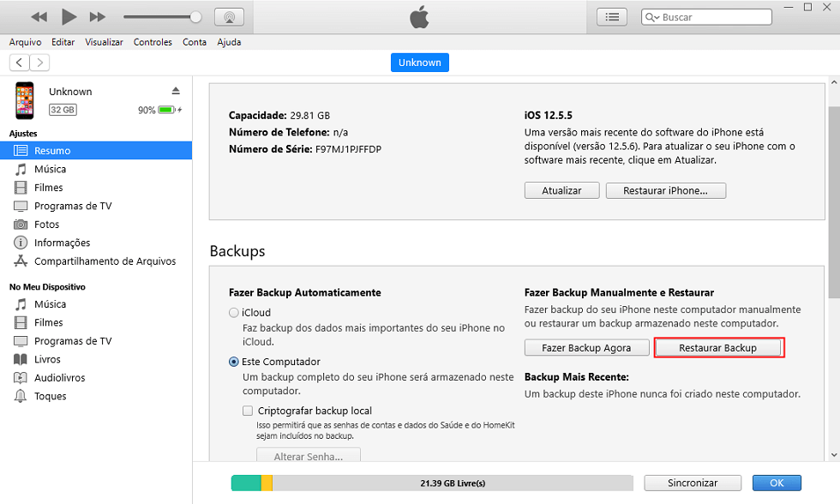Click the scrollbar down arrow

pos(834,455)
